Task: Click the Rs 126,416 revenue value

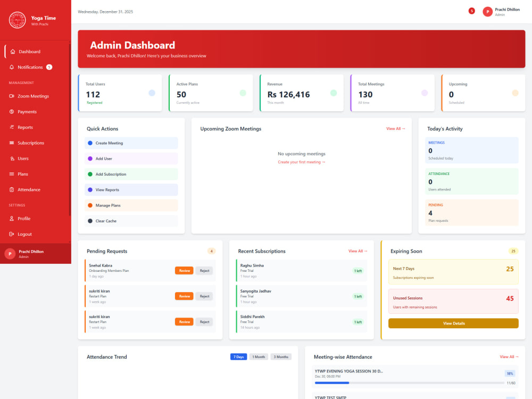Action: coord(288,95)
